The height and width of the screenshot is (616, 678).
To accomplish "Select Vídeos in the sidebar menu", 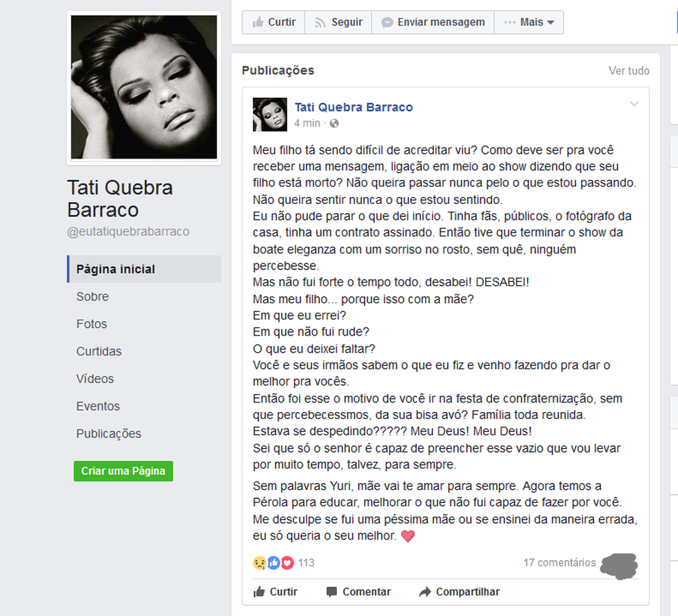I will tap(95, 379).
